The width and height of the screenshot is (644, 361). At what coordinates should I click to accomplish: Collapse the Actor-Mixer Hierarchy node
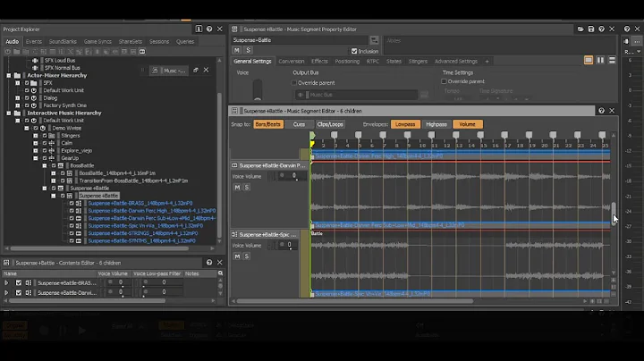pyautogui.click(x=9, y=75)
